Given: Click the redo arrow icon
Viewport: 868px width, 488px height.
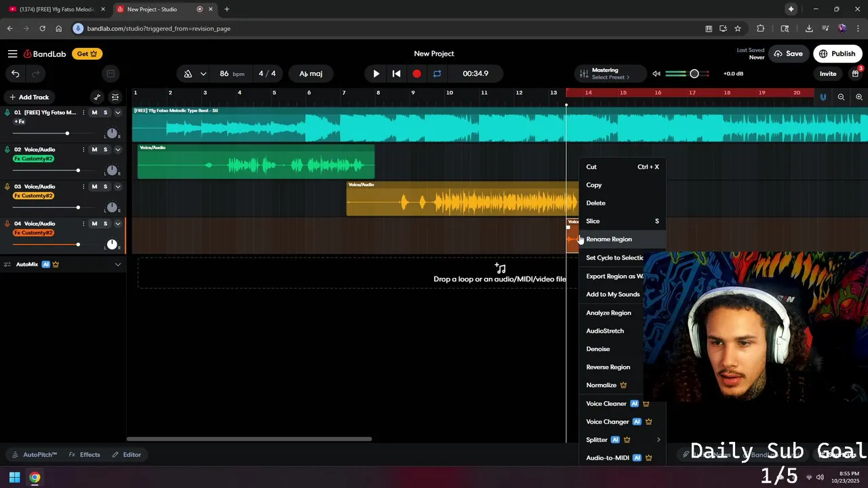Looking at the screenshot, I should [x=35, y=74].
